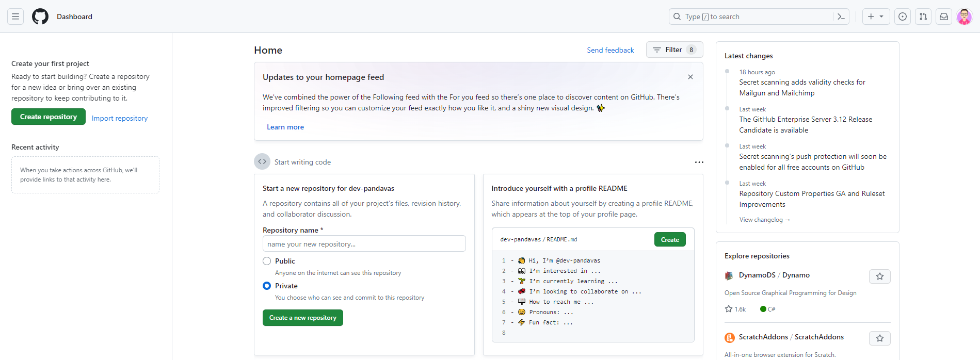Click the GitHub Octocat logo

point(40,17)
